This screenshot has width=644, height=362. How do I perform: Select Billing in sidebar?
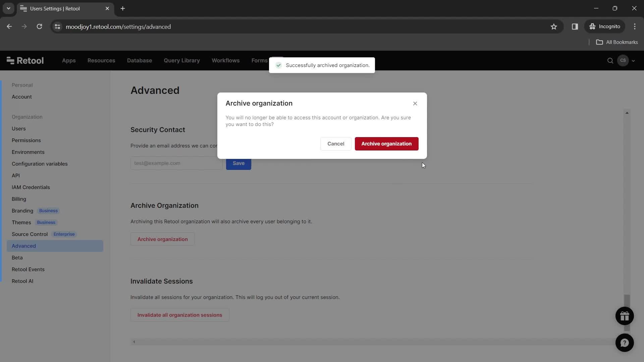pos(19,199)
